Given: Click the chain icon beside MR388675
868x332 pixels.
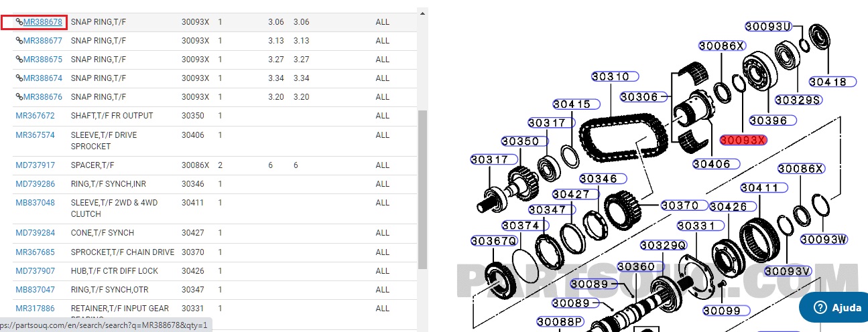Looking at the screenshot, I should pos(19,60).
